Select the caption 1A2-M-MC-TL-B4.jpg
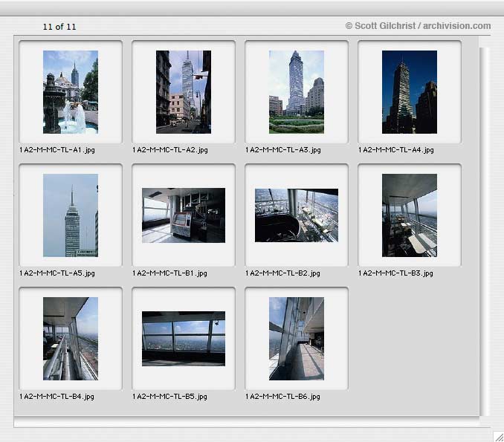Screen dimensions: 504x442 pos(57,397)
